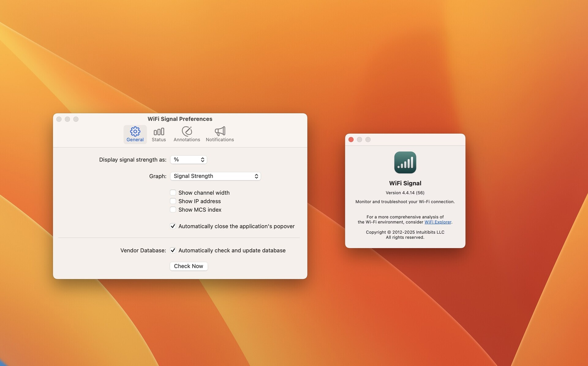588x366 pixels.
Task: Click the 'Graph:' label
Action: 158,176
